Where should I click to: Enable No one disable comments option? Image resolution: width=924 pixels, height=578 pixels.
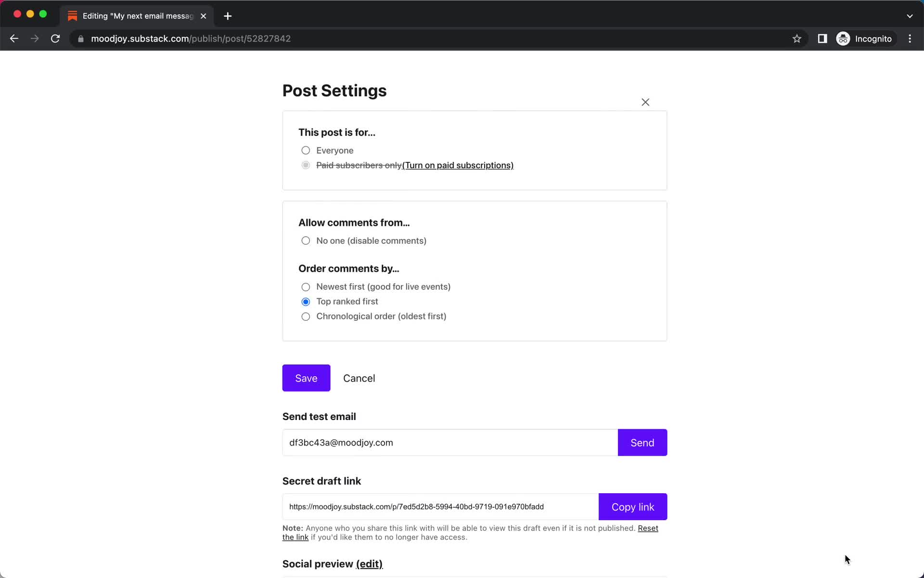(305, 240)
